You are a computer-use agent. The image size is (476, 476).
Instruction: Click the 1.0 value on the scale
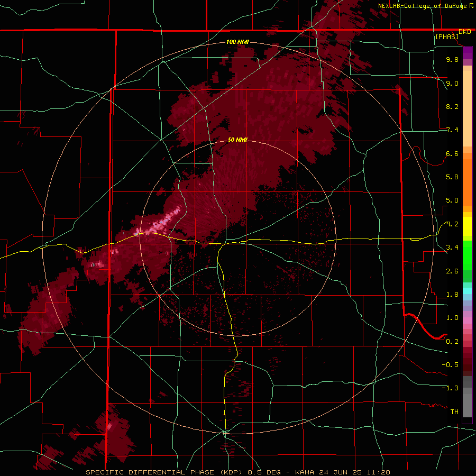point(452,318)
